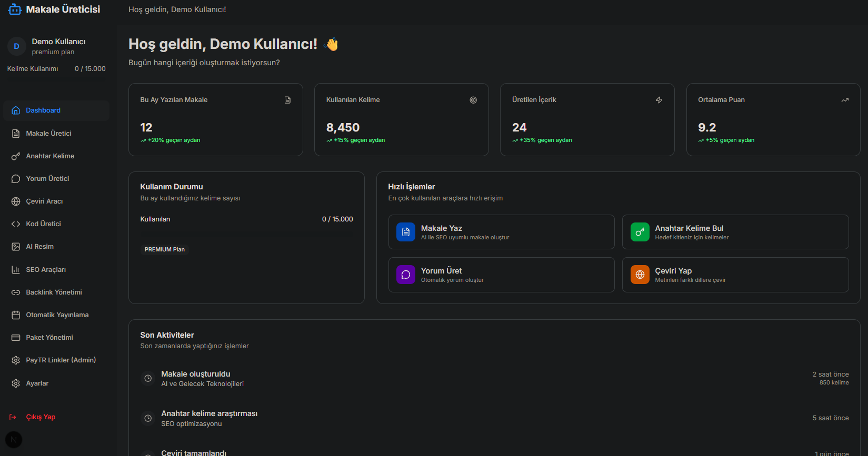Click the Makale Üreticisi brand title

(63, 9)
